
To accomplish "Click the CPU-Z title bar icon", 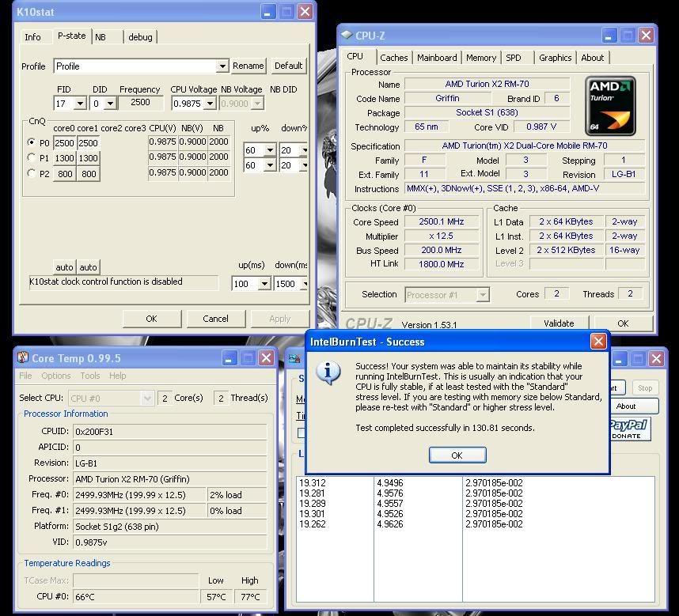I will point(347,36).
